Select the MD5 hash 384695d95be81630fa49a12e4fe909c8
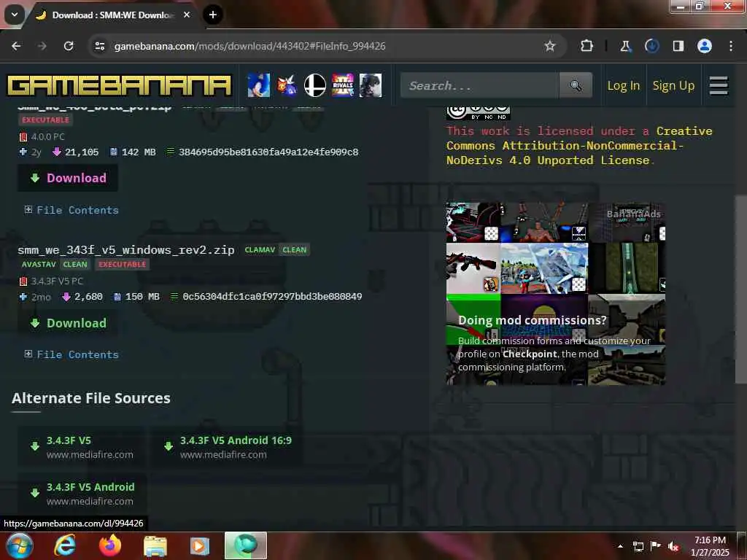This screenshot has width=747, height=560. point(268,152)
